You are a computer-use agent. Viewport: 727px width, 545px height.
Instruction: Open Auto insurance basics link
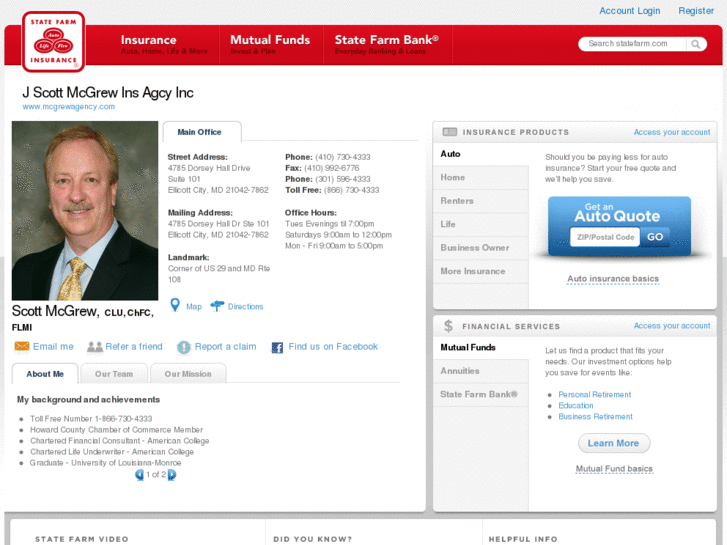[x=613, y=279]
